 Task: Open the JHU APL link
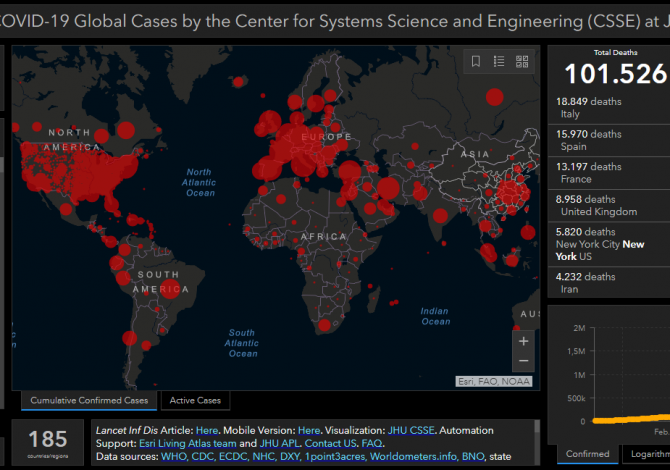pyautogui.click(x=279, y=444)
